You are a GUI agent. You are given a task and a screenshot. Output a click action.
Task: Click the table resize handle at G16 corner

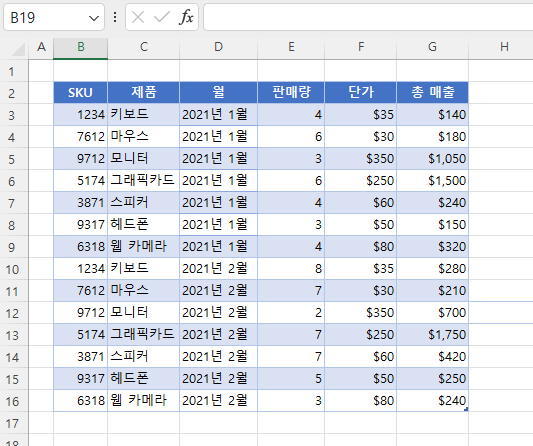(466, 409)
